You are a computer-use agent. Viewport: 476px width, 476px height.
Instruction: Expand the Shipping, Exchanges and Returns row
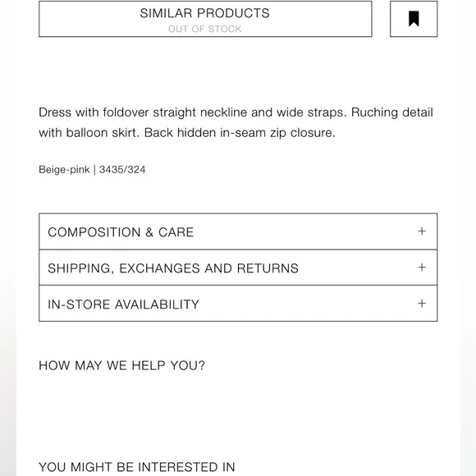pos(238,268)
